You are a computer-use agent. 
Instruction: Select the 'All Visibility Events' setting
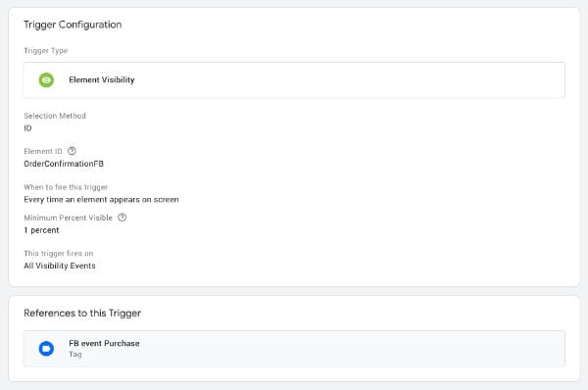pos(60,266)
